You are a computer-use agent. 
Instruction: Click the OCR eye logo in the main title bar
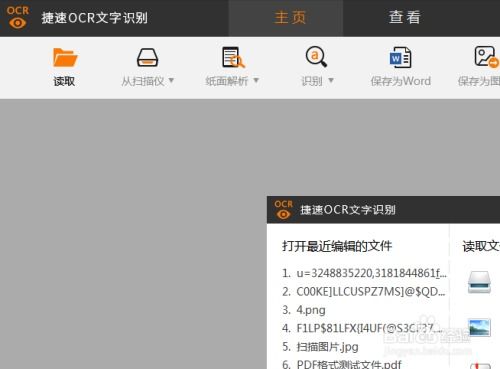pos(18,17)
